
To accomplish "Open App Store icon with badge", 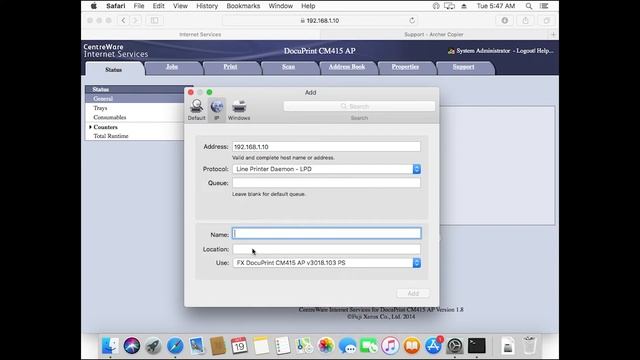I will pos(433,346).
